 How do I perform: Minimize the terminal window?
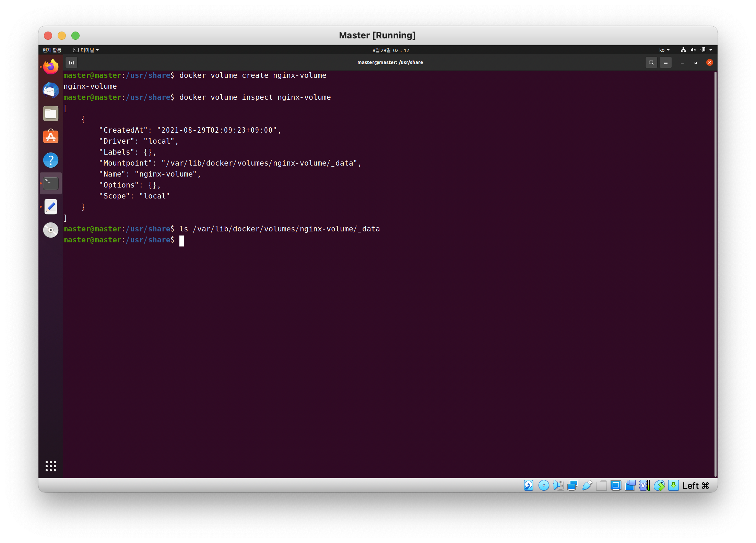pyautogui.click(x=682, y=62)
